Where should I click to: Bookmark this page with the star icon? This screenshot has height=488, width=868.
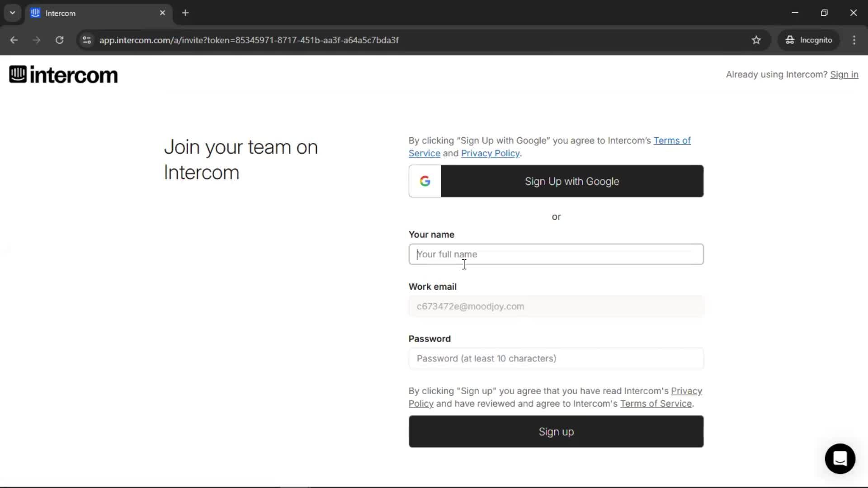click(x=756, y=40)
